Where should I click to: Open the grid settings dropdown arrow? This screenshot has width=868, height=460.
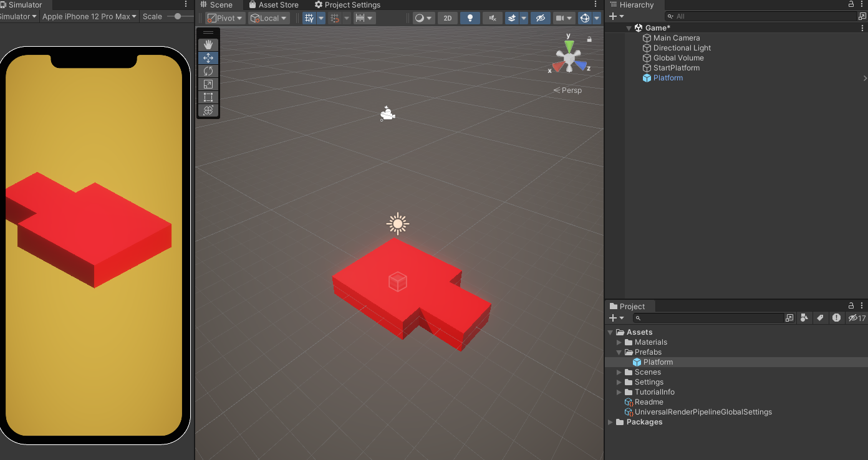(x=321, y=18)
